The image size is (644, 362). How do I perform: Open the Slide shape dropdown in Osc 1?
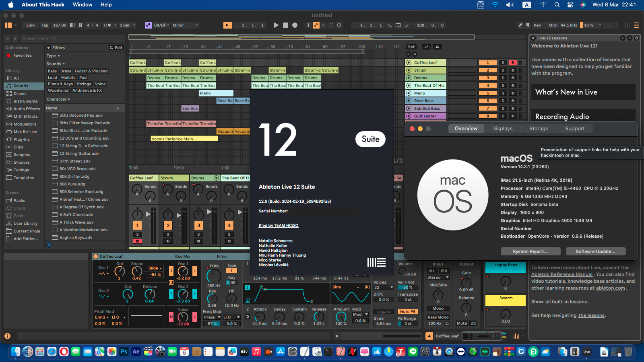155,268
